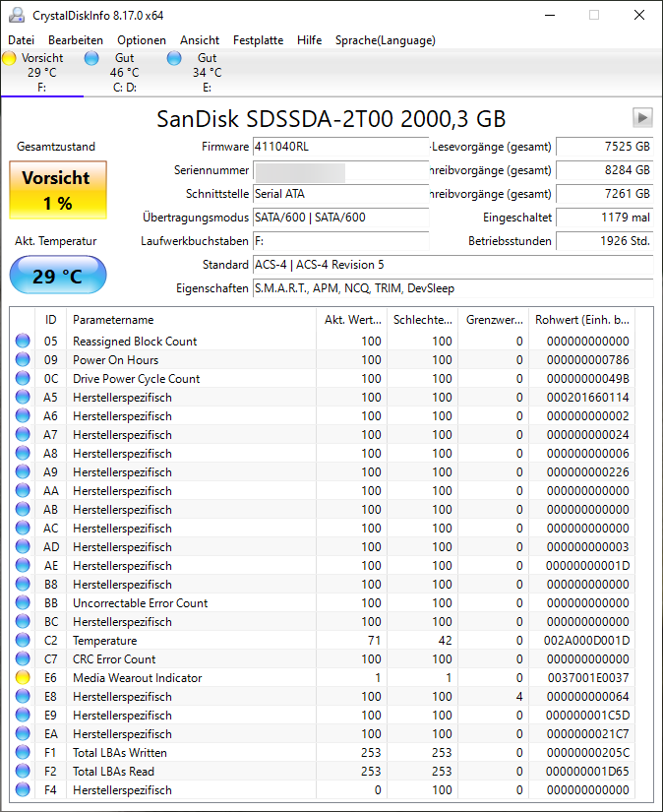Click the yellow Vorsicht 1 % health button
663x812 pixels.
[x=58, y=190]
